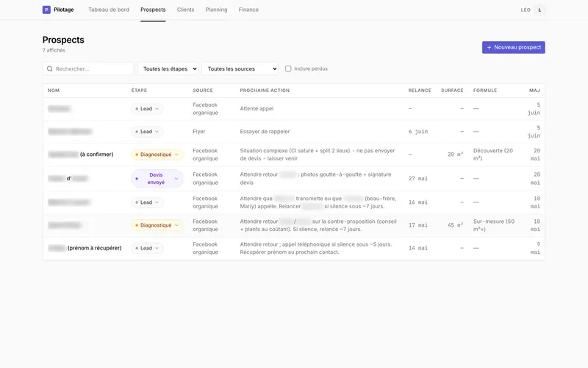The width and height of the screenshot is (588, 368).
Task: Click the '9 mai' MAJ date
Action: (x=535, y=248)
